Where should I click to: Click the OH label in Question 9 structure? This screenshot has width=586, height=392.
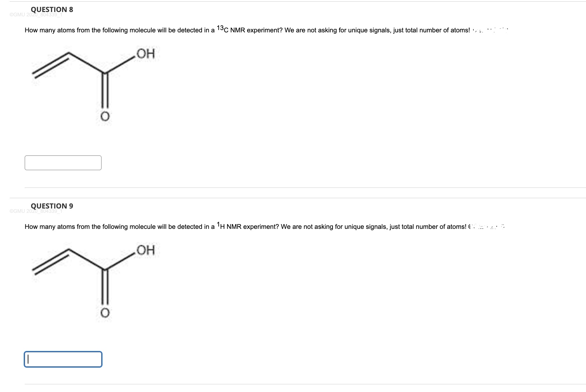point(146,250)
